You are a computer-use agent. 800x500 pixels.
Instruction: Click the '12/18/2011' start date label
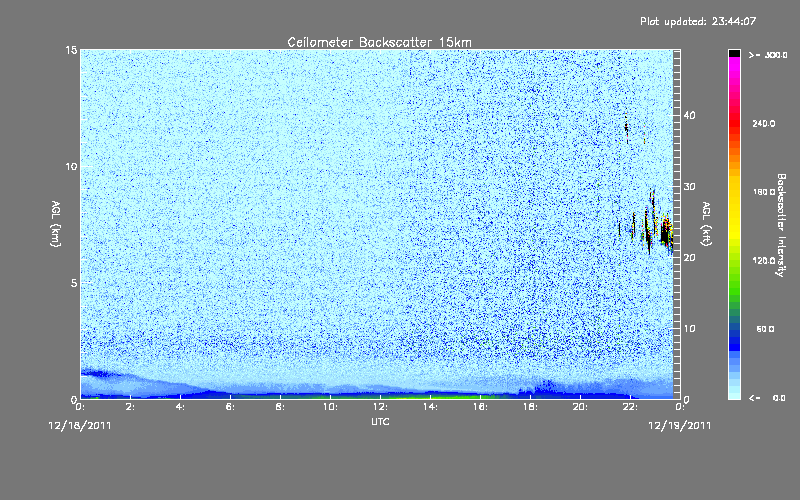click(80, 426)
